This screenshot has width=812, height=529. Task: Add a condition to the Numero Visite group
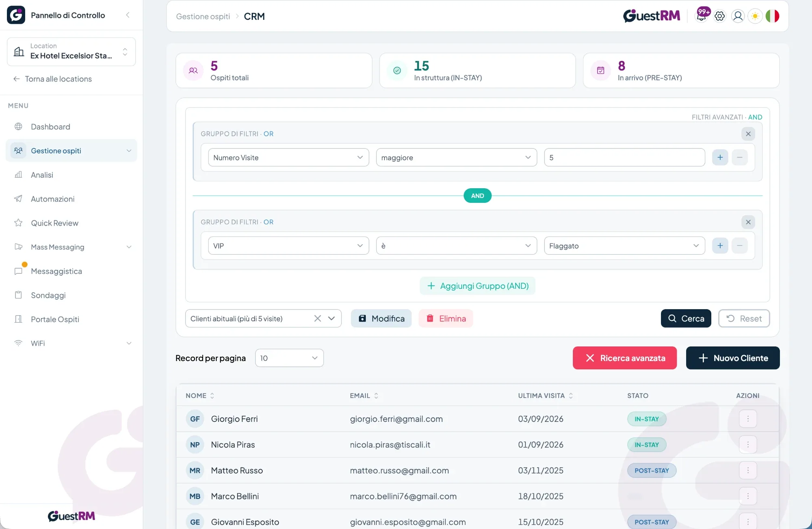click(x=720, y=157)
